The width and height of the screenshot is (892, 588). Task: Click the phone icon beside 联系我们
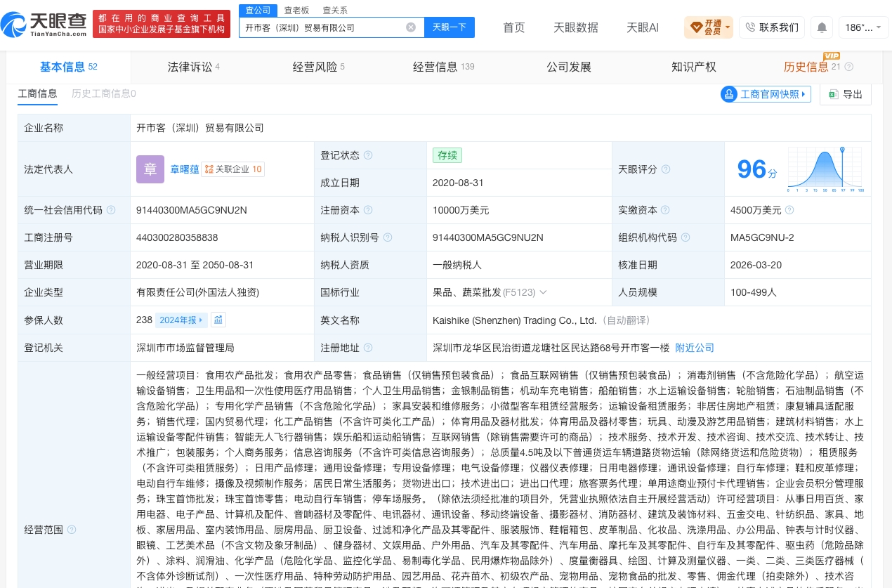[x=750, y=27]
